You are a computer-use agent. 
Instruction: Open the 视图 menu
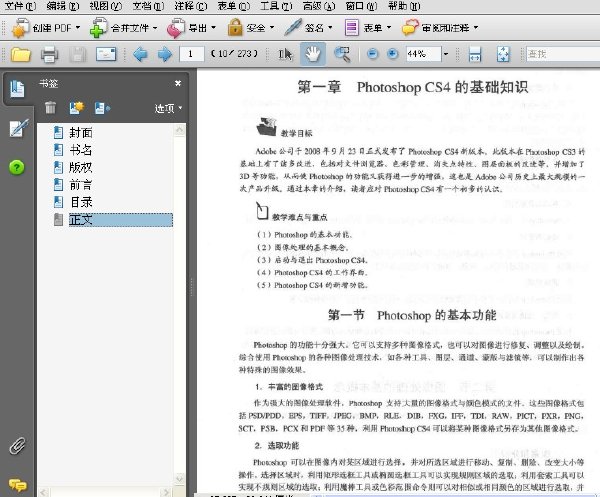106,6
